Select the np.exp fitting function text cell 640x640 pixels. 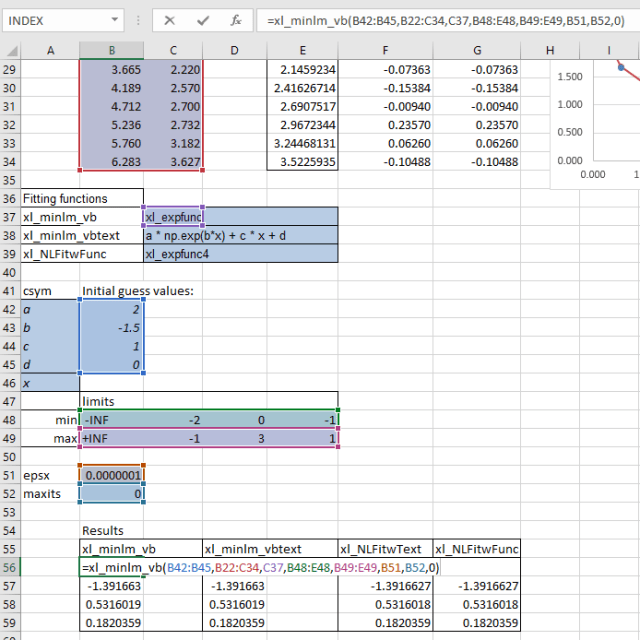[240, 236]
